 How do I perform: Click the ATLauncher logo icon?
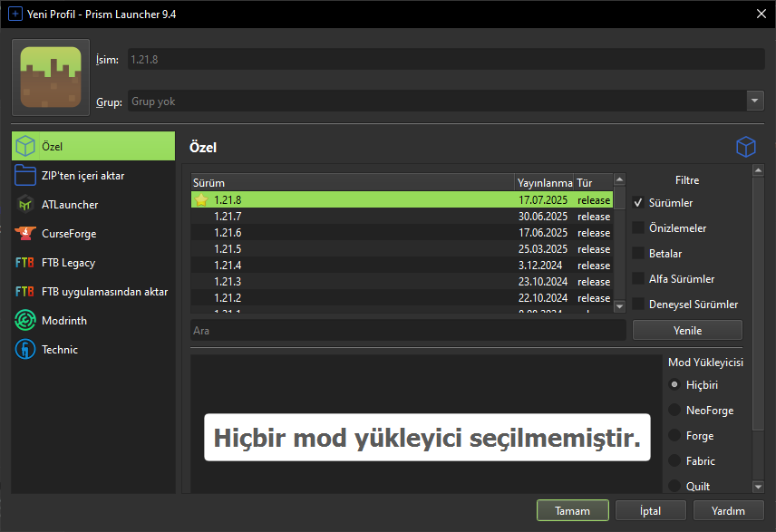click(x=25, y=204)
